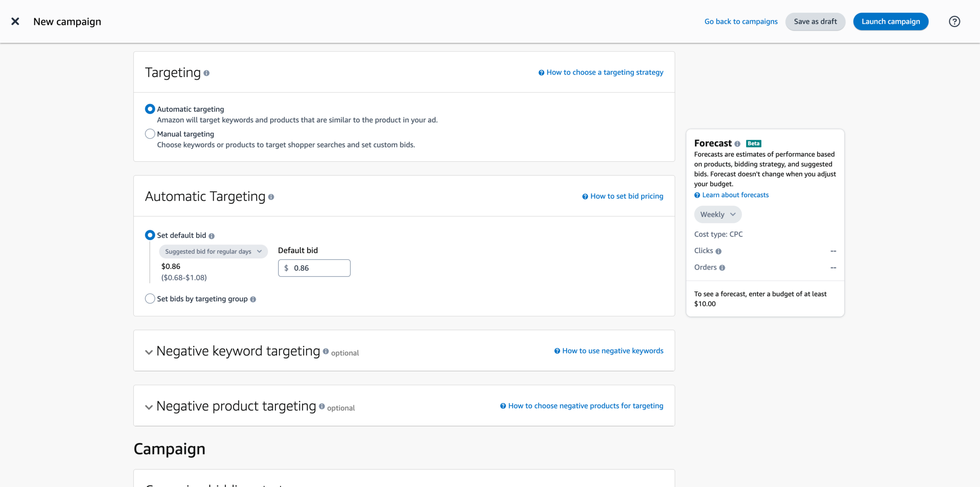Viewport: 980px width, 487px height.
Task: Click info icon next to Forecast title
Action: 737,144
